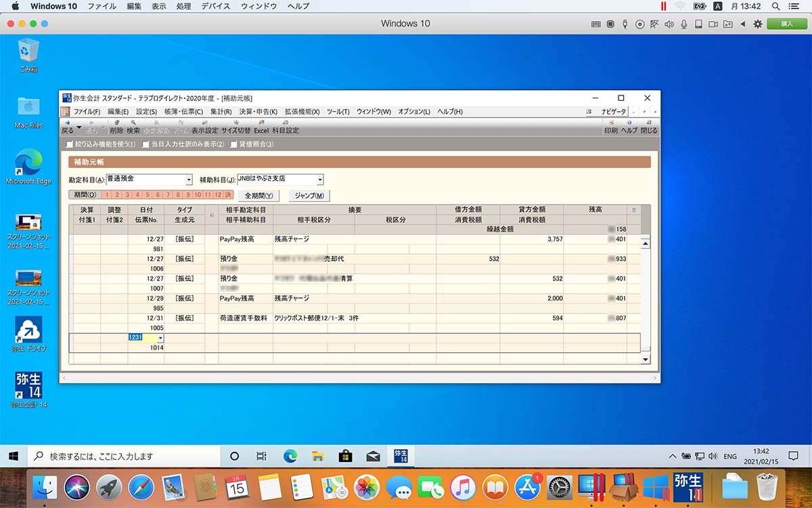Click the 閉じる close toolbar icon
Image resolution: width=812 pixels, height=508 pixels.
point(649,127)
